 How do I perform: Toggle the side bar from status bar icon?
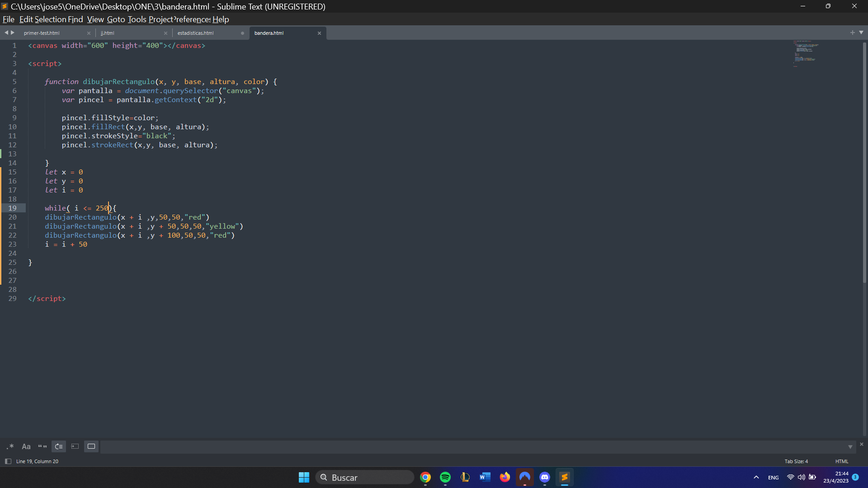(8, 461)
